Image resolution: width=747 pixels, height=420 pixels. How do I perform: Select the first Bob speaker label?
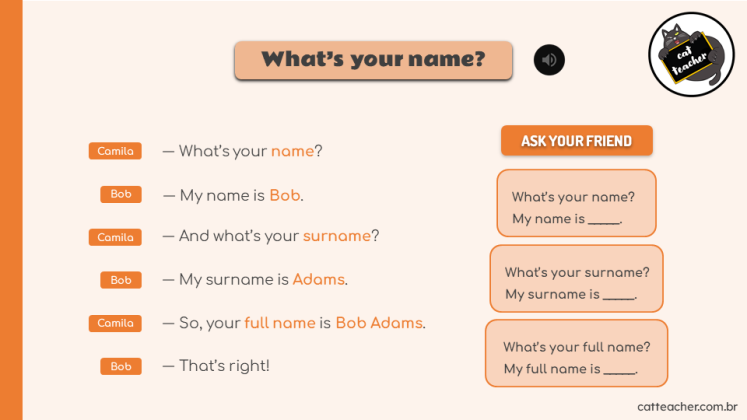point(121,195)
